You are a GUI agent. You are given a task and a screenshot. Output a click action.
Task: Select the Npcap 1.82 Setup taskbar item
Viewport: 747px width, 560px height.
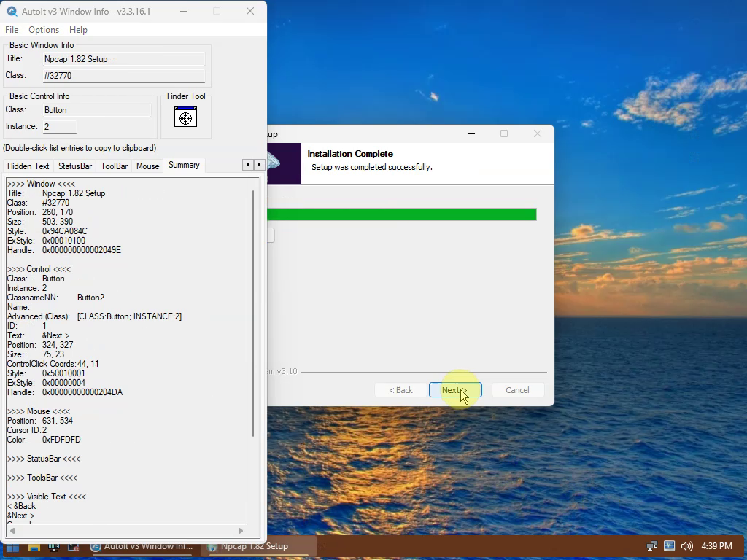point(248,546)
